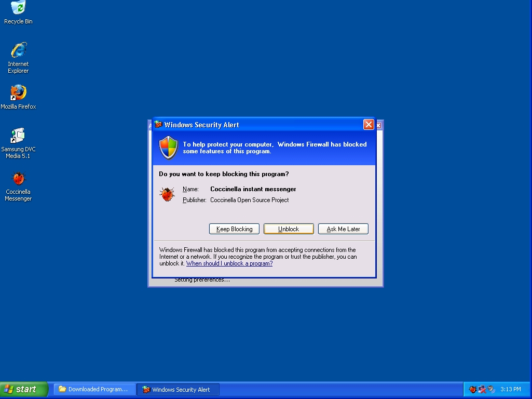This screenshot has height=399, width=532.
Task: Select the Samsung DVC Media 5.1 shortcut
Action: click(x=18, y=143)
